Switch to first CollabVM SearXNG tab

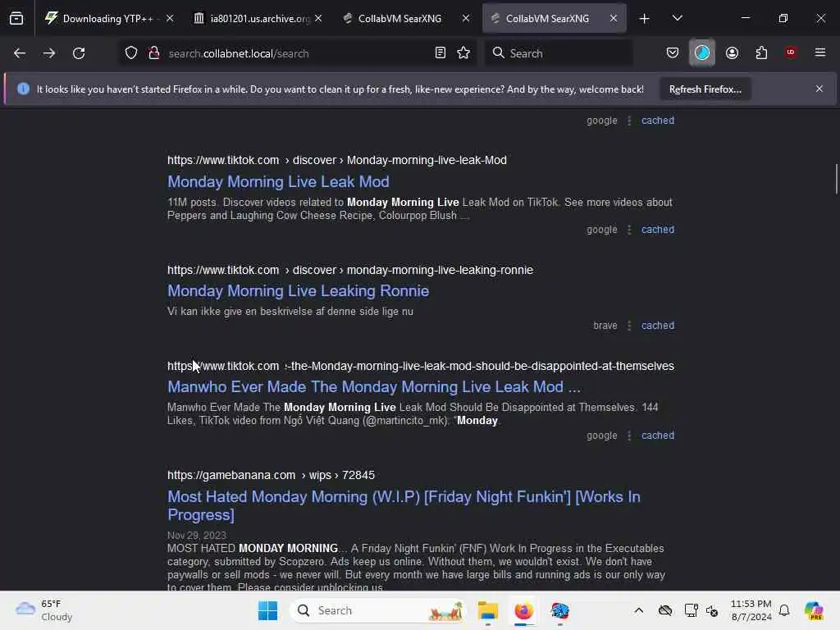click(399, 18)
